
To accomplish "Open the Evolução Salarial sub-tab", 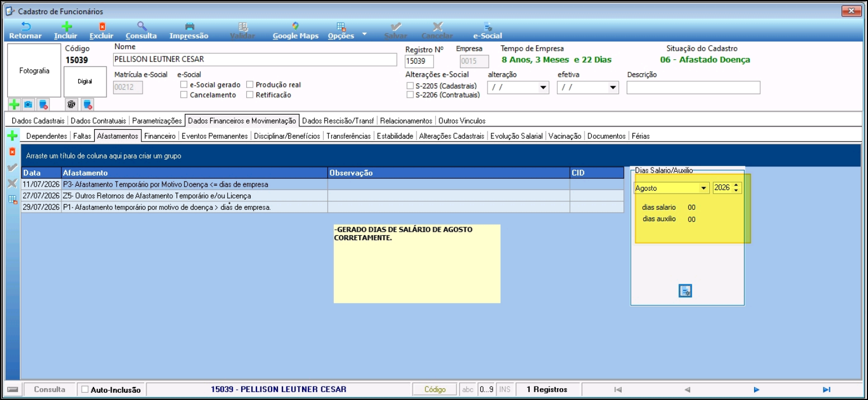I will (516, 136).
